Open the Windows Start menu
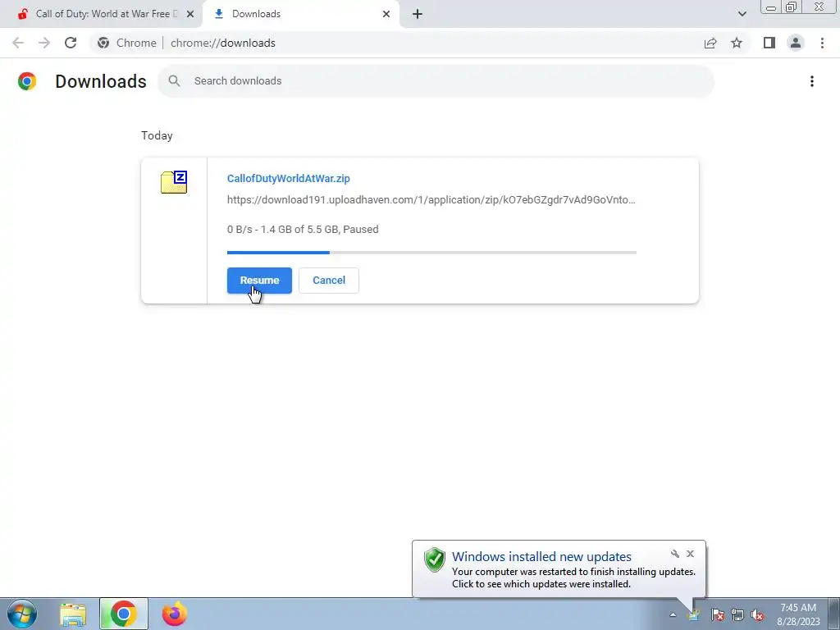 pos(22,614)
